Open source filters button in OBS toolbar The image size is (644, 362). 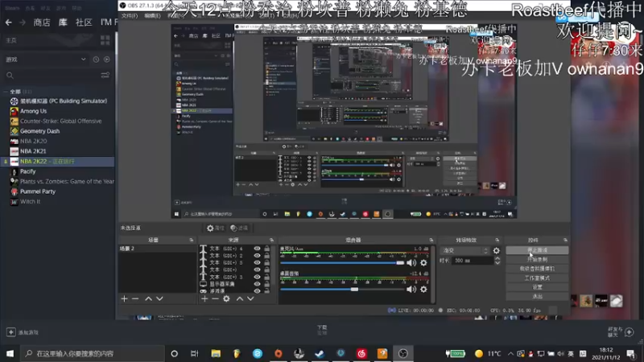(x=239, y=228)
